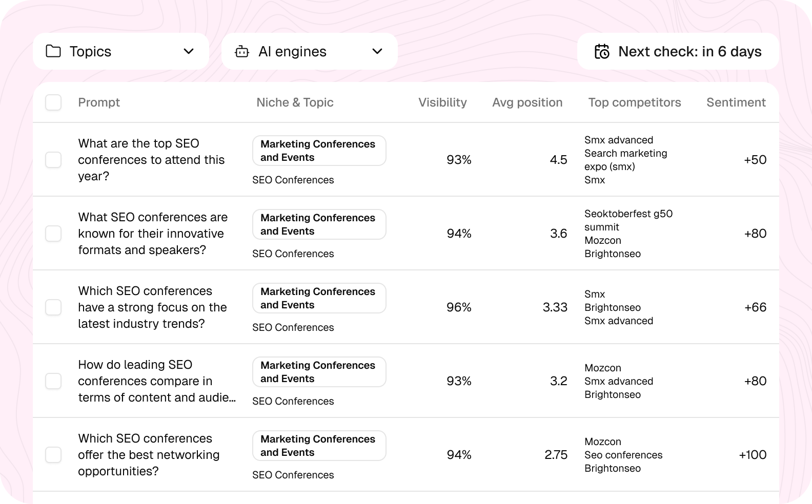Open the Marketing Conferences and Events tag in first row
Screen dimensions: 812x504
[x=319, y=150]
